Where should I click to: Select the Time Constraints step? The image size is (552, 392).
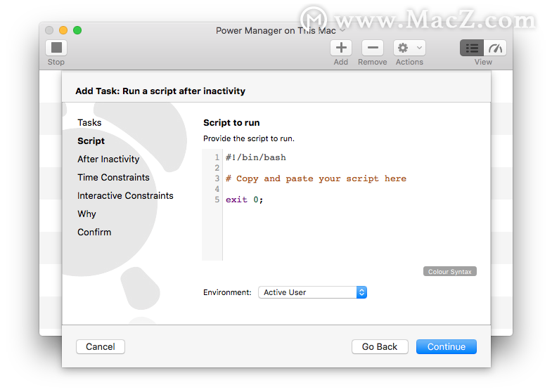pyautogui.click(x=113, y=178)
